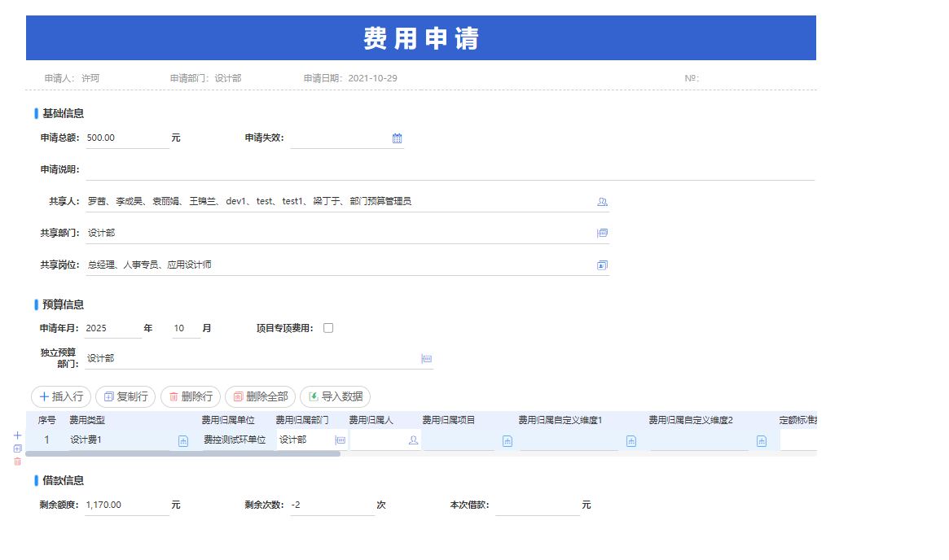
Task: Click the 复制行 button
Action: click(x=126, y=396)
